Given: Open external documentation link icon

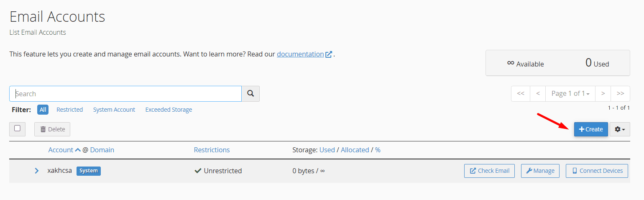Looking at the screenshot, I should tap(329, 54).
